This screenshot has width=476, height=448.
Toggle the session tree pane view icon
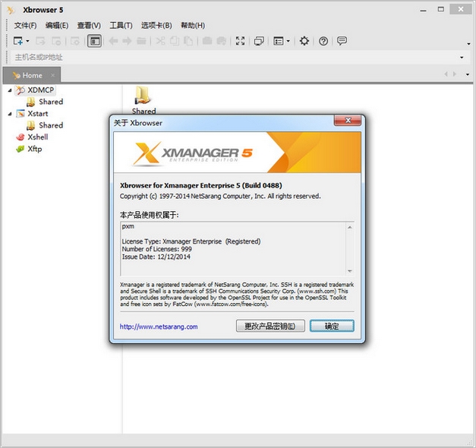click(x=94, y=41)
